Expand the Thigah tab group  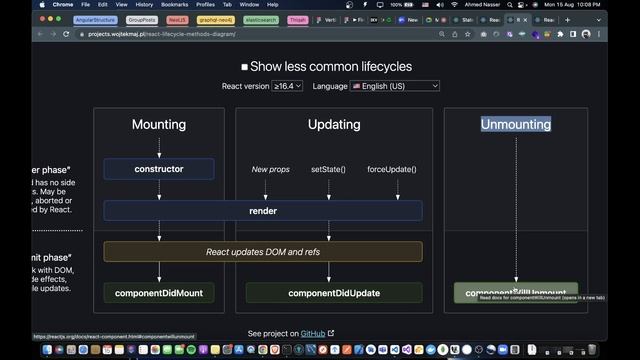298,20
